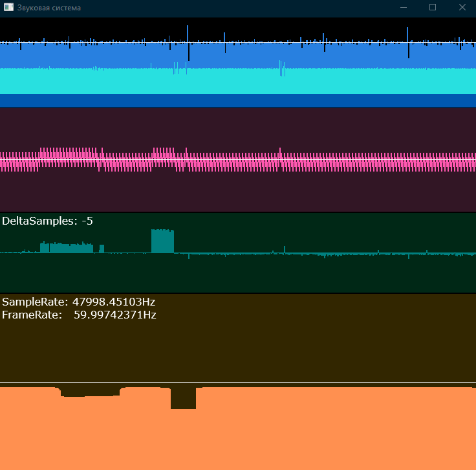The width and height of the screenshot is (476, 470).
Task: Maximize the Звуковая система window
Action: [x=433, y=7]
